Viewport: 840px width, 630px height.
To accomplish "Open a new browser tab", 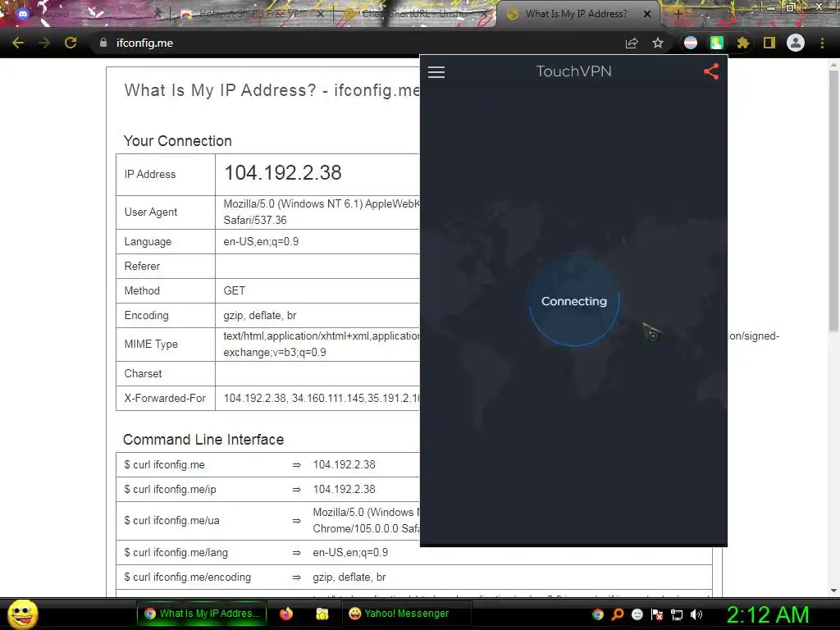I will point(678,14).
